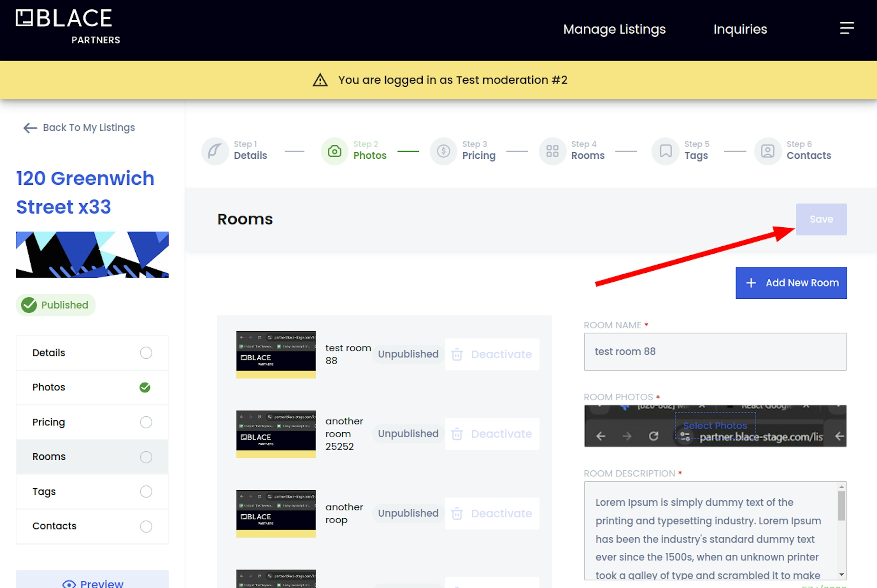This screenshot has width=877, height=588.
Task: Select the Tags radio circle in sidebar
Action: pos(146,491)
